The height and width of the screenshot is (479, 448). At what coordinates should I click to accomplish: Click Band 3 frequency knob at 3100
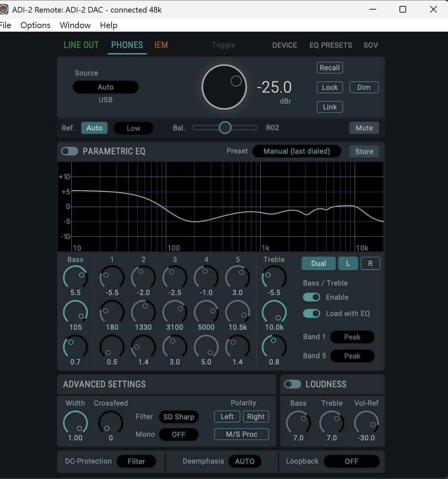pyautogui.click(x=175, y=312)
